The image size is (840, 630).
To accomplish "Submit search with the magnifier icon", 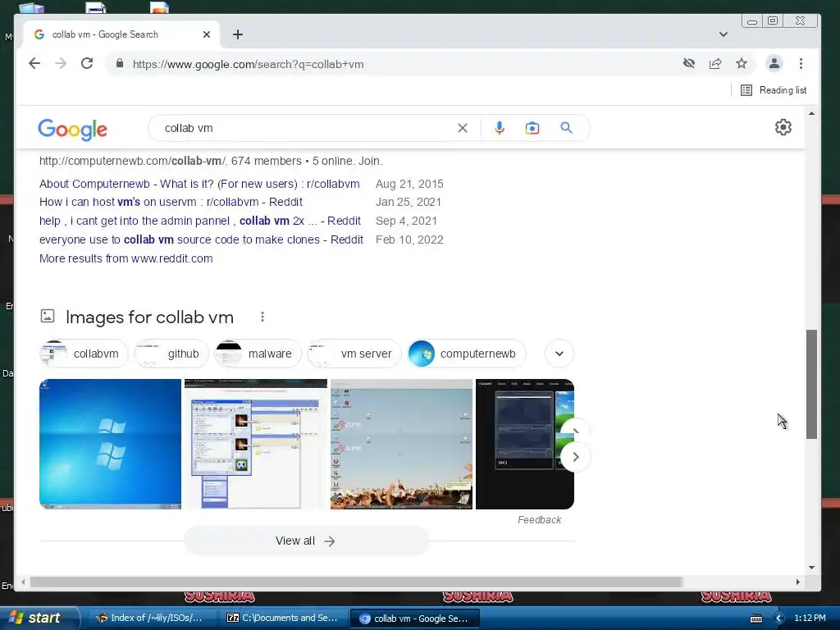I will (x=566, y=128).
